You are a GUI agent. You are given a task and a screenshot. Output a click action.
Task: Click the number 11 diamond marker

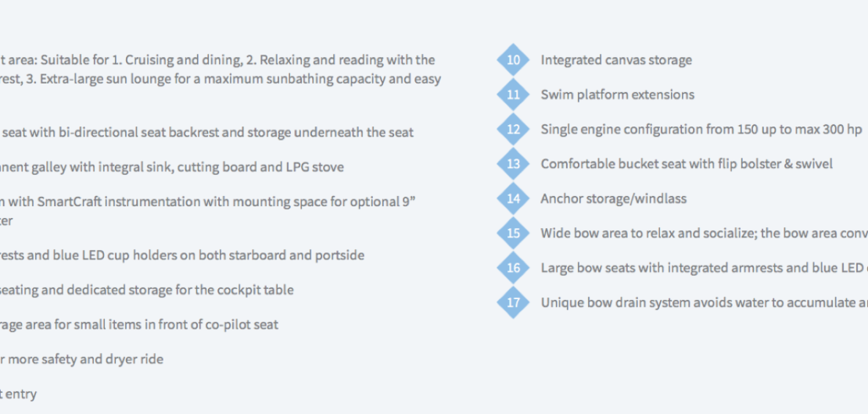click(513, 95)
